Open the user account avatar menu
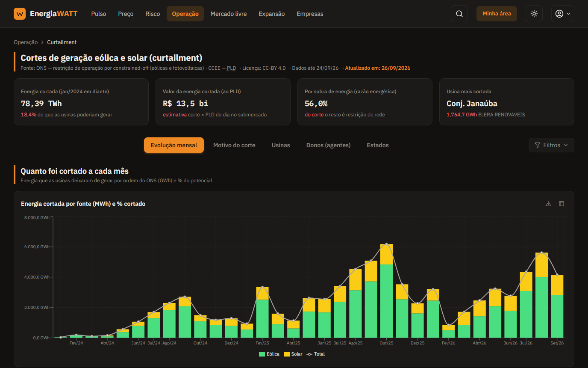 coord(562,14)
